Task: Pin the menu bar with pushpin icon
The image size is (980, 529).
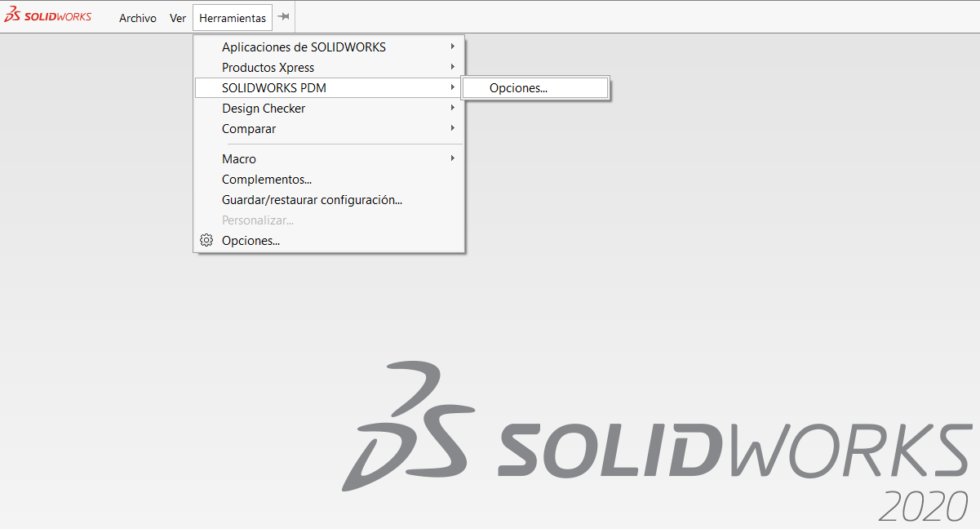Action: point(283,17)
